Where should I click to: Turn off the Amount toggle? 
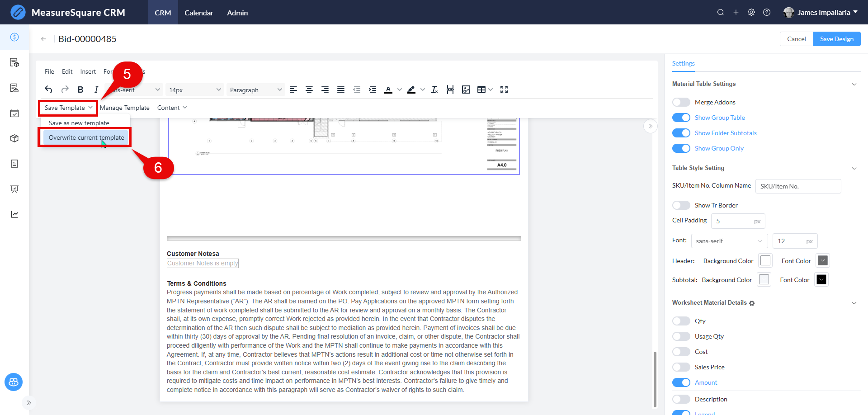coord(681,382)
